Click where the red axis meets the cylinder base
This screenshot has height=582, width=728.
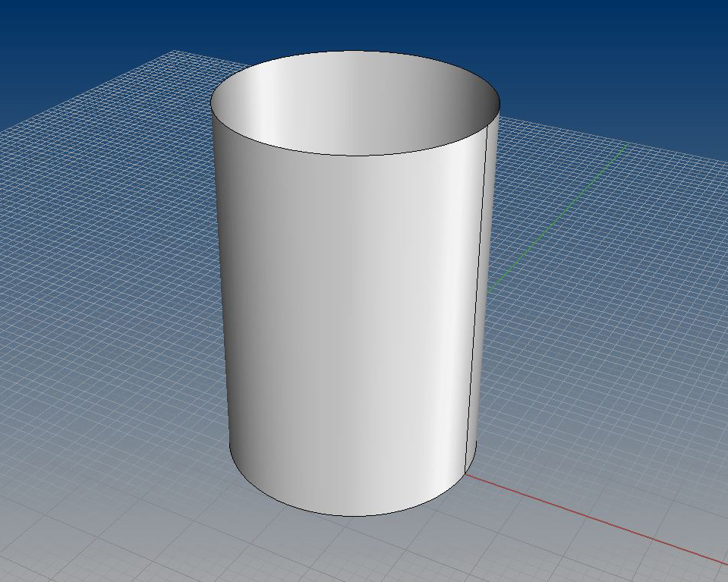click(467, 475)
